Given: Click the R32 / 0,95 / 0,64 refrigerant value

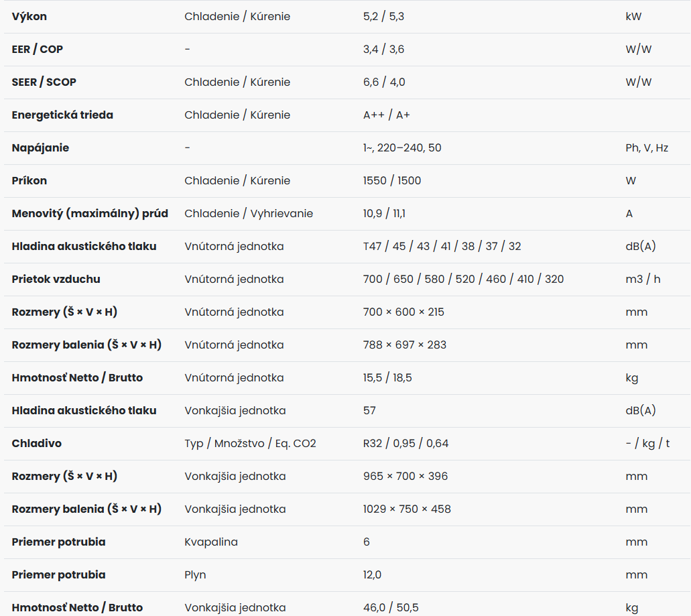Looking at the screenshot, I should (x=406, y=444).
